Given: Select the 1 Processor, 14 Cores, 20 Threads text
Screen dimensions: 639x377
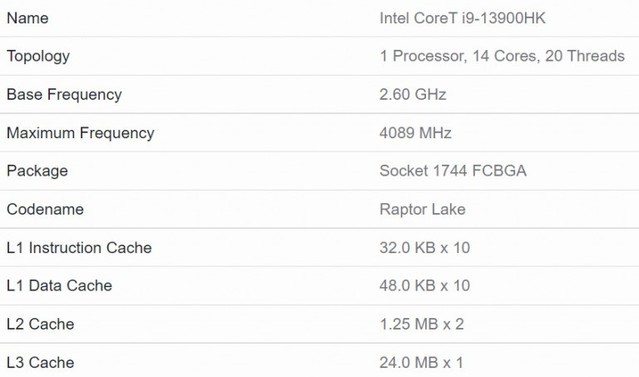Looking at the screenshot, I should pyautogui.click(x=502, y=56).
